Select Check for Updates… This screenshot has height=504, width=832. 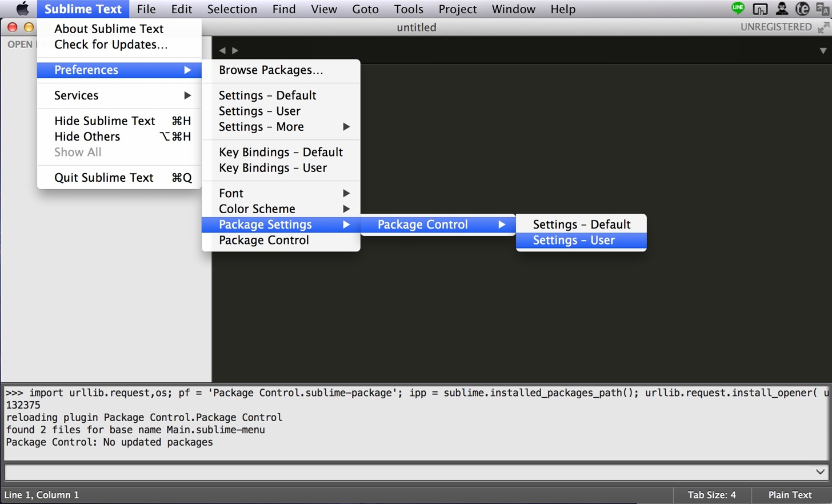119,45
